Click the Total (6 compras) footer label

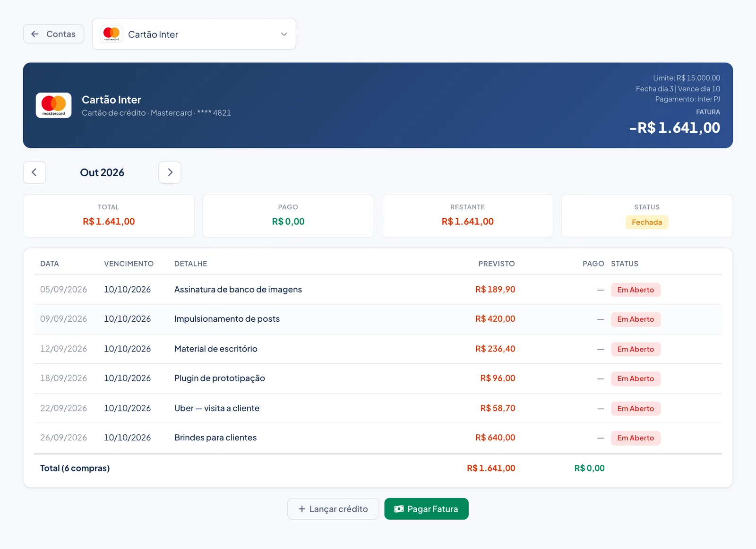pyautogui.click(x=75, y=468)
